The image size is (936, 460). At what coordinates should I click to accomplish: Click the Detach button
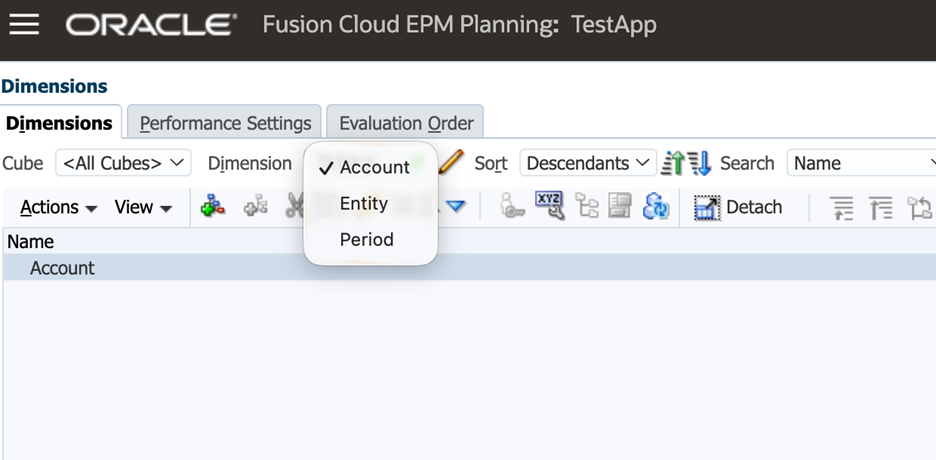(x=739, y=207)
